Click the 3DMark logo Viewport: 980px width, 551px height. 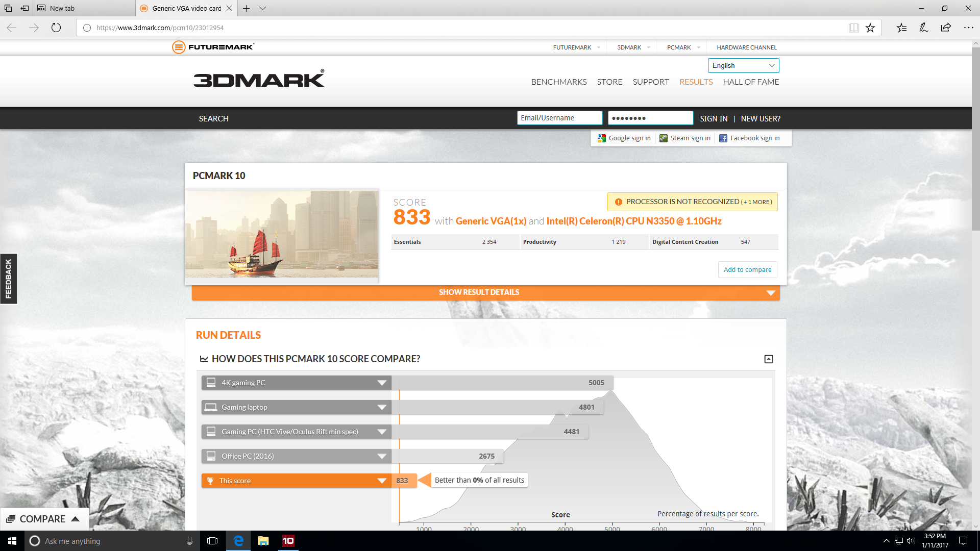coord(259,79)
